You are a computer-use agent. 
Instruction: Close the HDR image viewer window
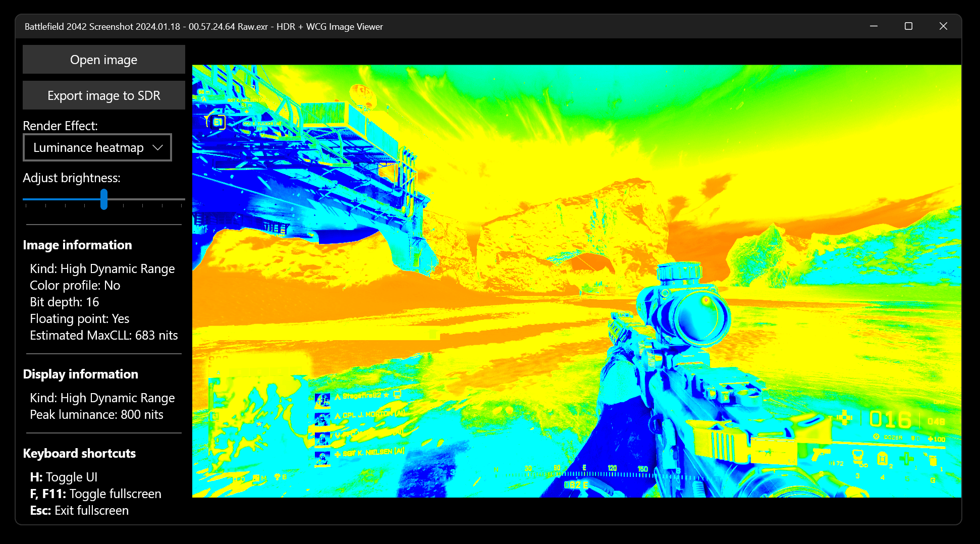943,26
